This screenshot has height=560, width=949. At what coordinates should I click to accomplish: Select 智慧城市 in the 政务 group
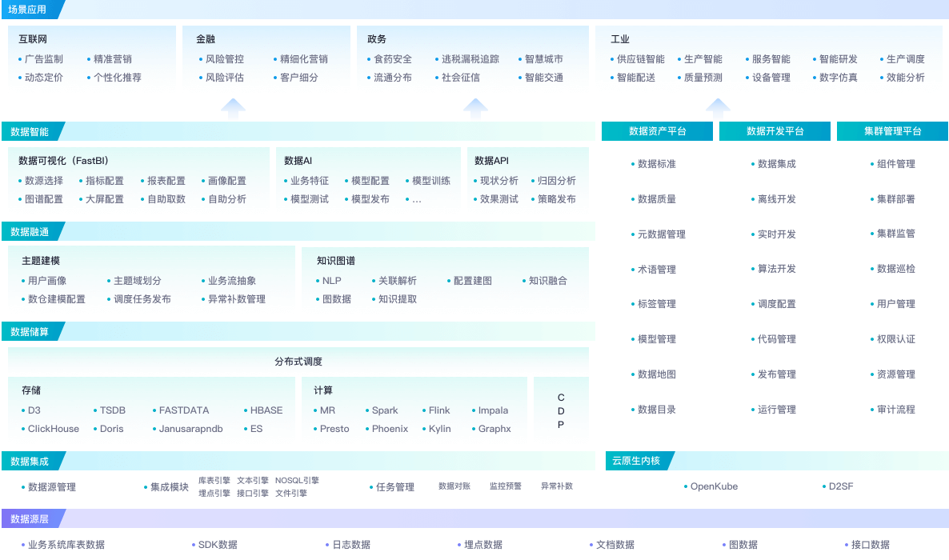point(543,59)
